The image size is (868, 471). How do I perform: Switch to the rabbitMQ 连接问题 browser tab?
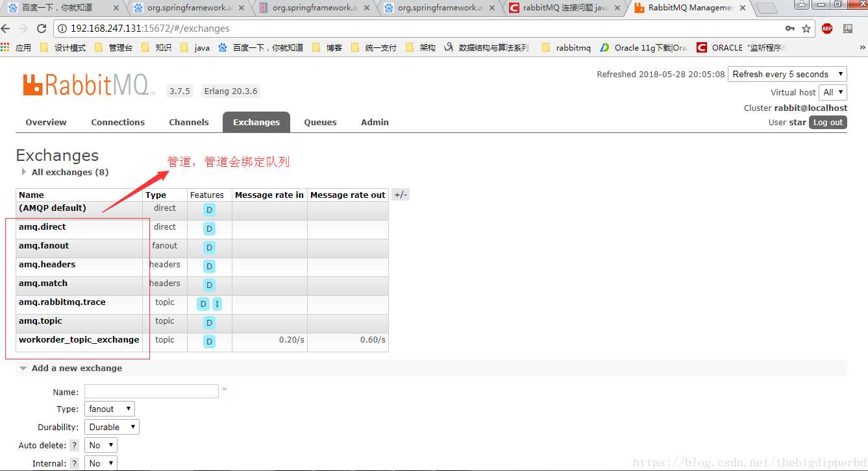tap(565, 8)
